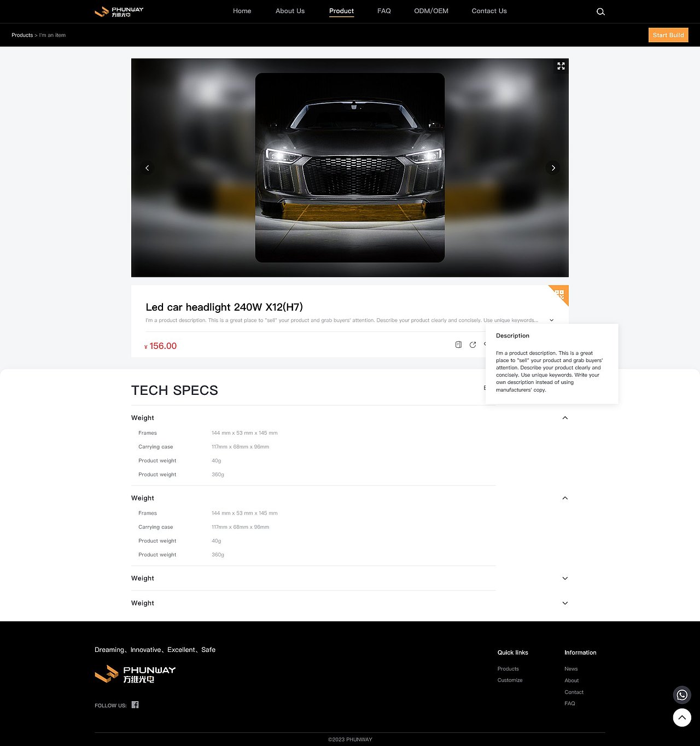The width and height of the screenshot is (700, 746).
Task: Click the Start Build button
Action: pos(668,35)
